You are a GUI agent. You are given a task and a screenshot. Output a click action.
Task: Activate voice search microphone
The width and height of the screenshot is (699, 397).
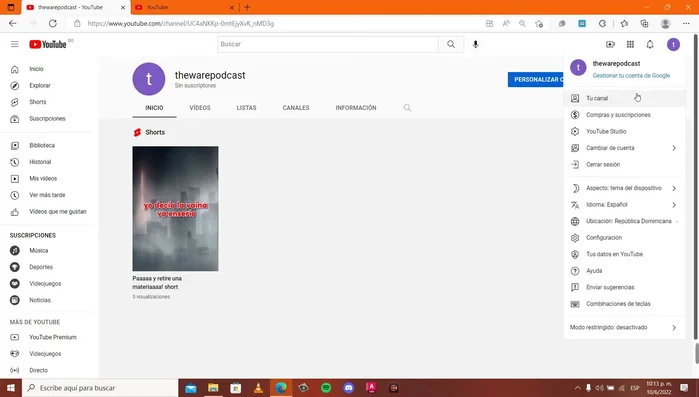476,44
